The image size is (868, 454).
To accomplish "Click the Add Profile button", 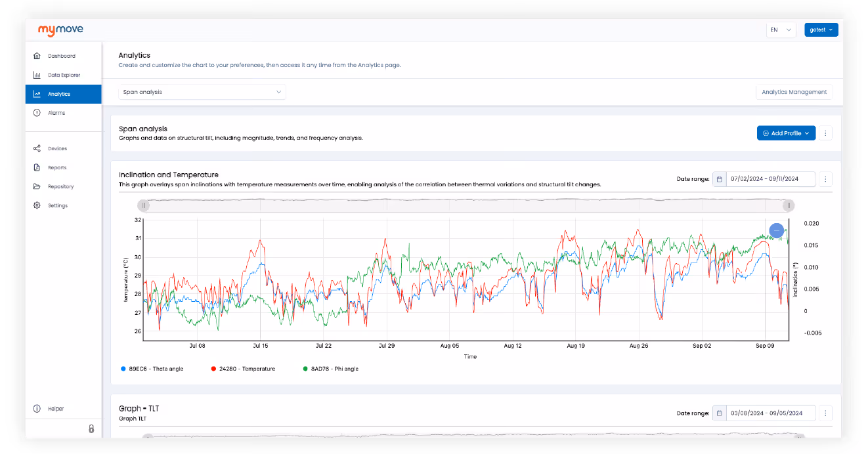I will (x=787, y=133).
